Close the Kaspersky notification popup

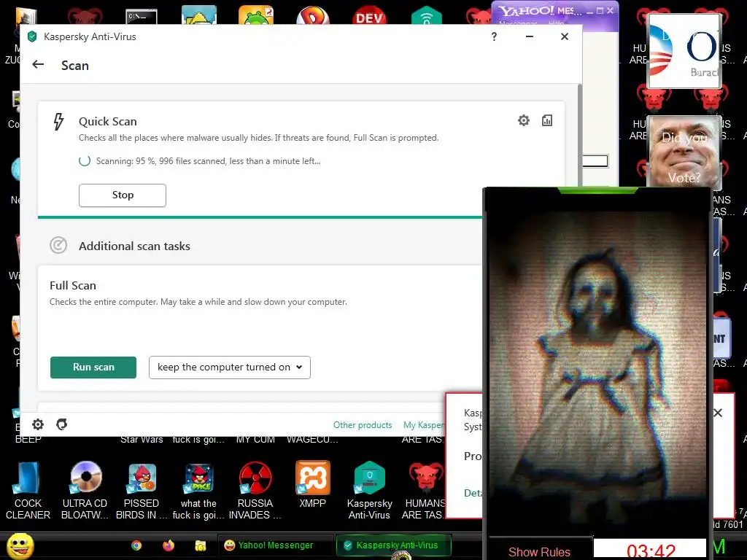(x=718, y=413)
